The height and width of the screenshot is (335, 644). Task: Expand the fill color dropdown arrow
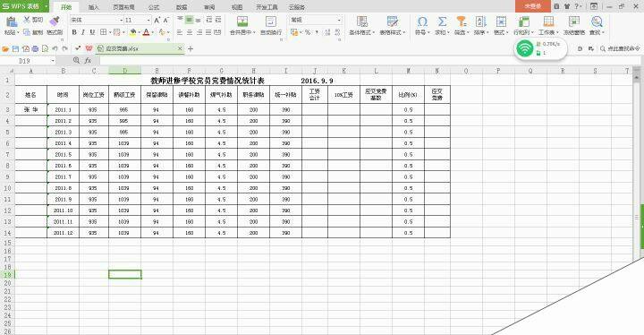140,32
